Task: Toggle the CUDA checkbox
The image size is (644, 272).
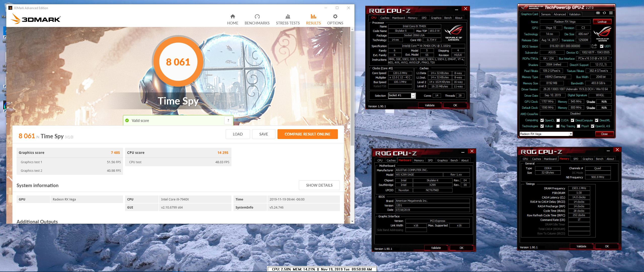Action: [558, 120]
